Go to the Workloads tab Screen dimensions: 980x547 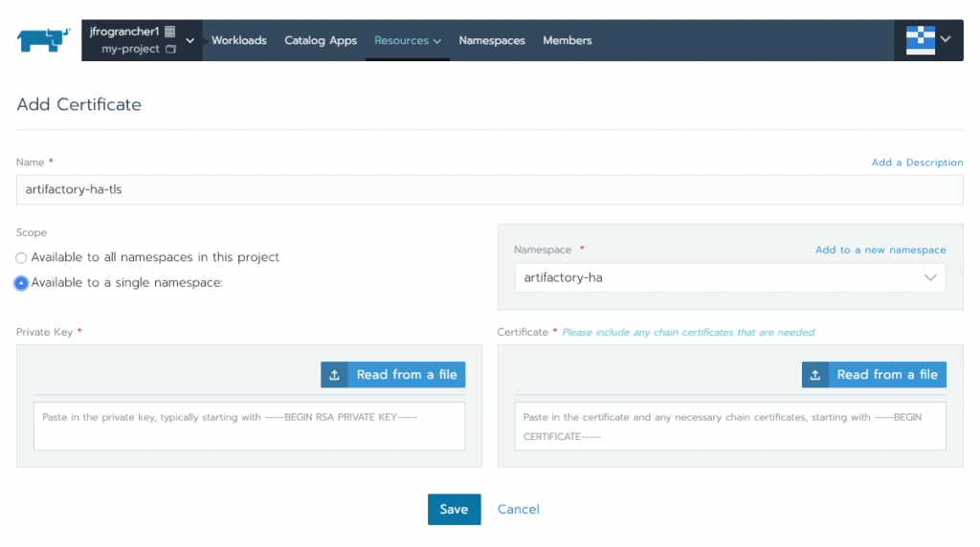click(238, 40)
